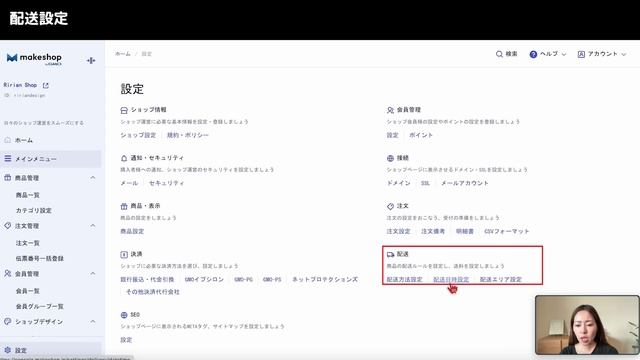Collapse the 商品管理 sidebar section chevron
The image size is (640, 360).
(x=93, y=178)
